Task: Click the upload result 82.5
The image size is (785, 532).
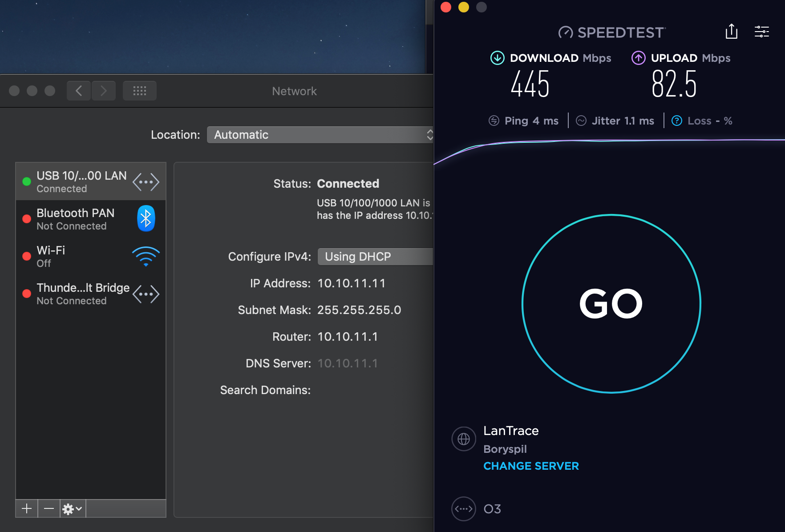Action: click(674, 84)
